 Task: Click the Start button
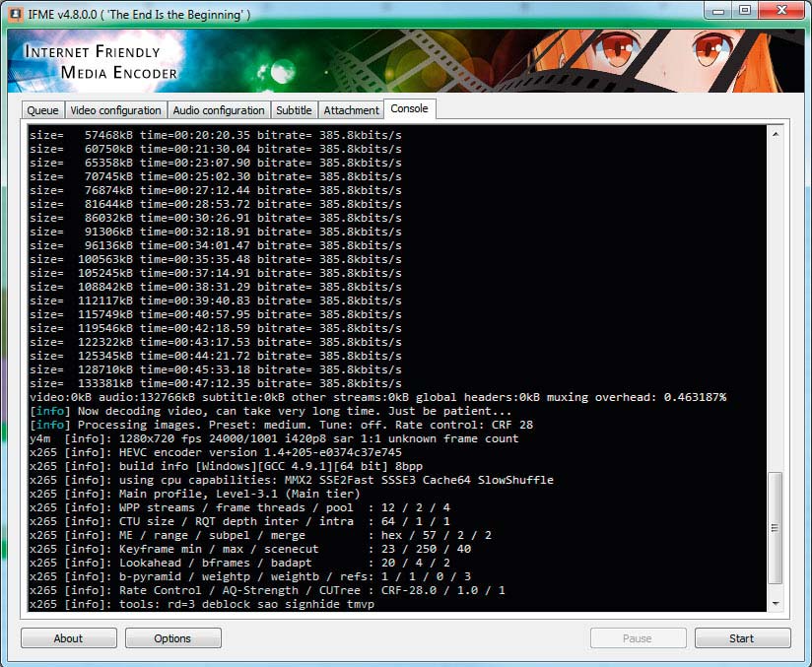click(x=743, y=638)
